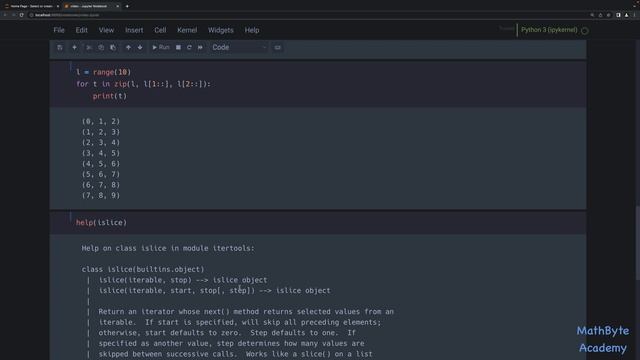Open the Kernel menu

pyautogui.click(x=187, y=30)
